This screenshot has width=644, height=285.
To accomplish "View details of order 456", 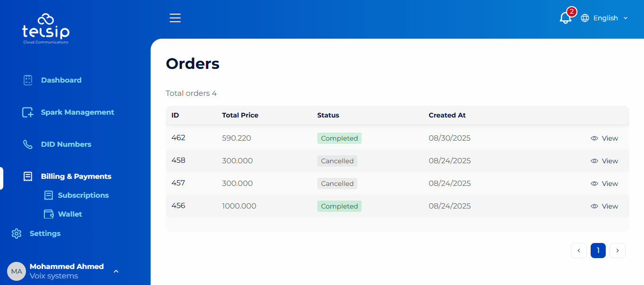I will pos(604,206).
